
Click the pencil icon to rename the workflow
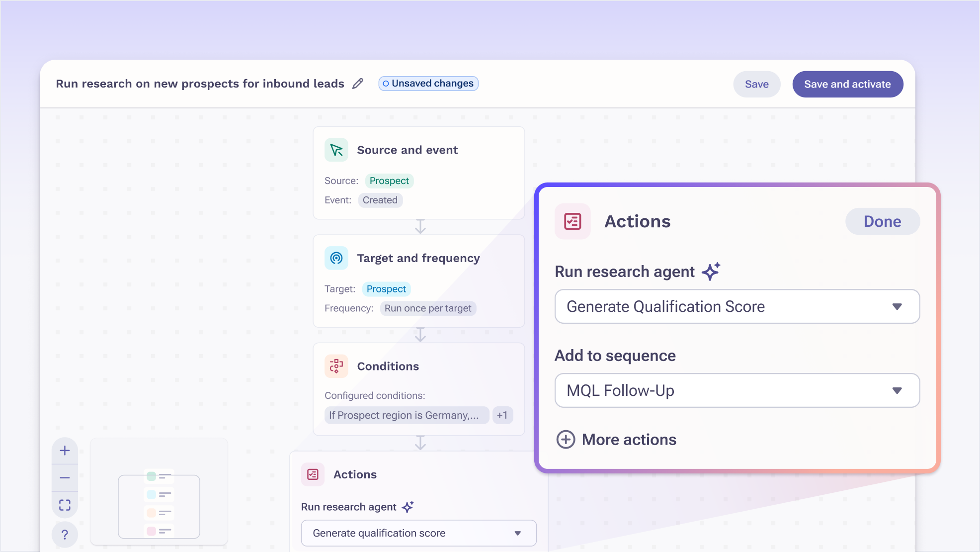(358, 84)
